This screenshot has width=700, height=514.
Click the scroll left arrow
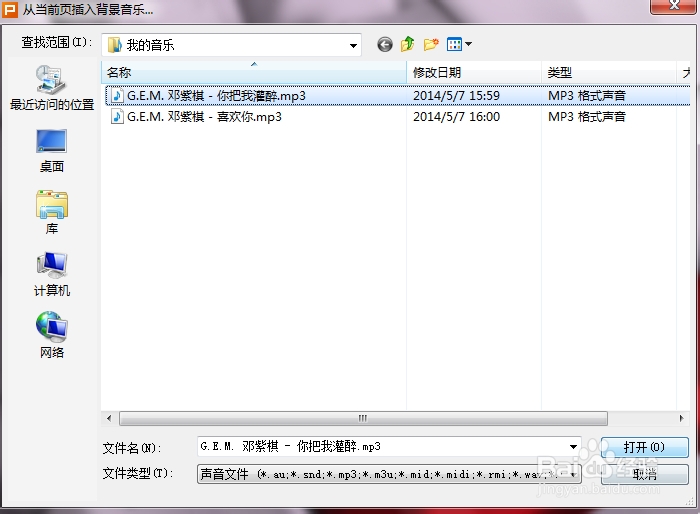109,418
